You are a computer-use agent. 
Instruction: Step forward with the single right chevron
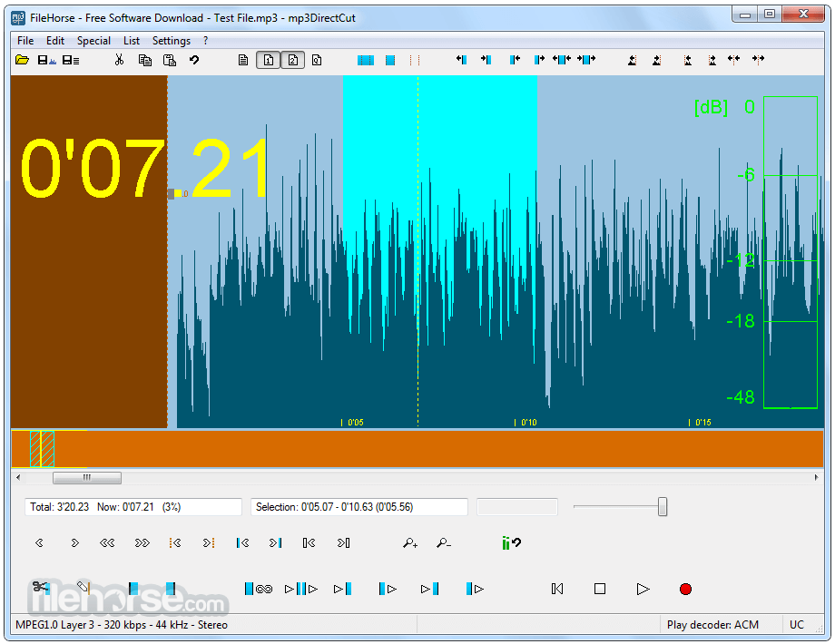[x=74, y=543]
